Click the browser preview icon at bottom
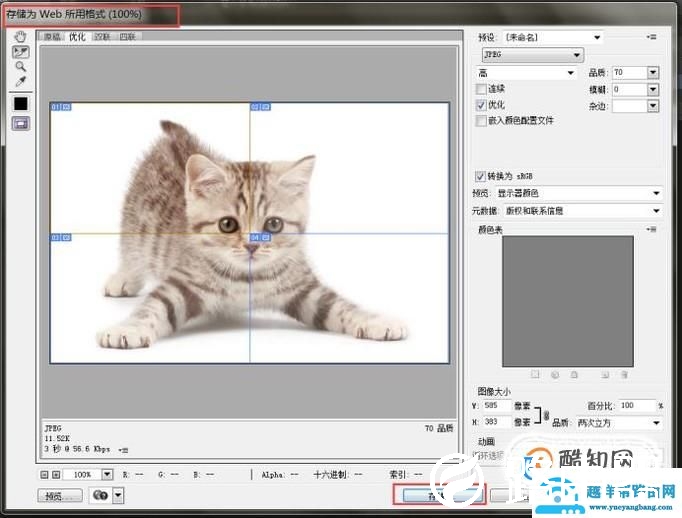The image size is (682, 518). 100,495
